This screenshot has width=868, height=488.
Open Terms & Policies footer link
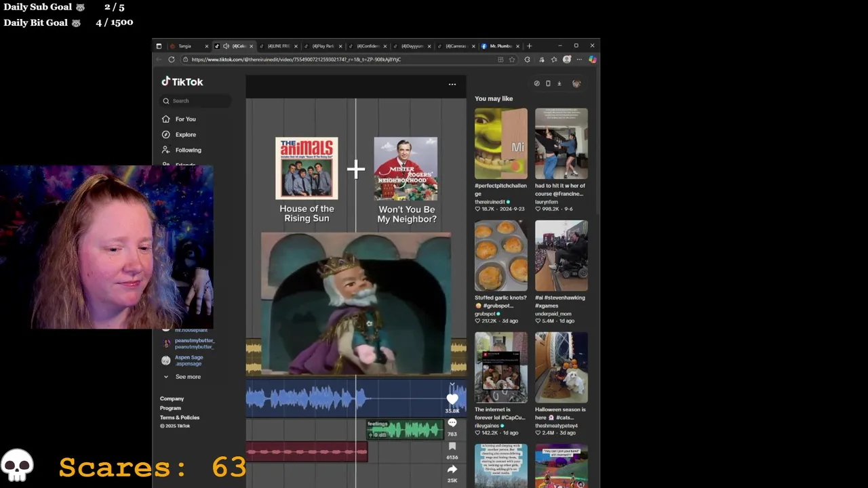tap(180, 418)
